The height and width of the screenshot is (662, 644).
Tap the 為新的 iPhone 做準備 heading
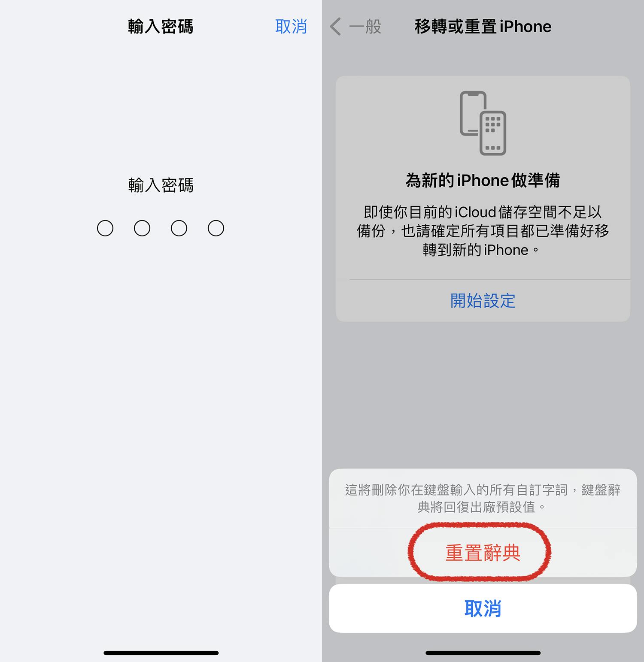click(x=483, y=180)
